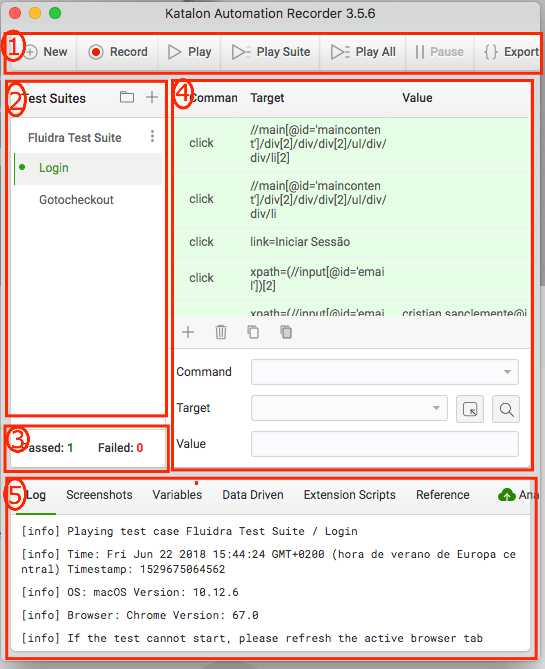Click the Playing test case log line
545x669 pixels.
pyautogui.click(x=189, y=532)
